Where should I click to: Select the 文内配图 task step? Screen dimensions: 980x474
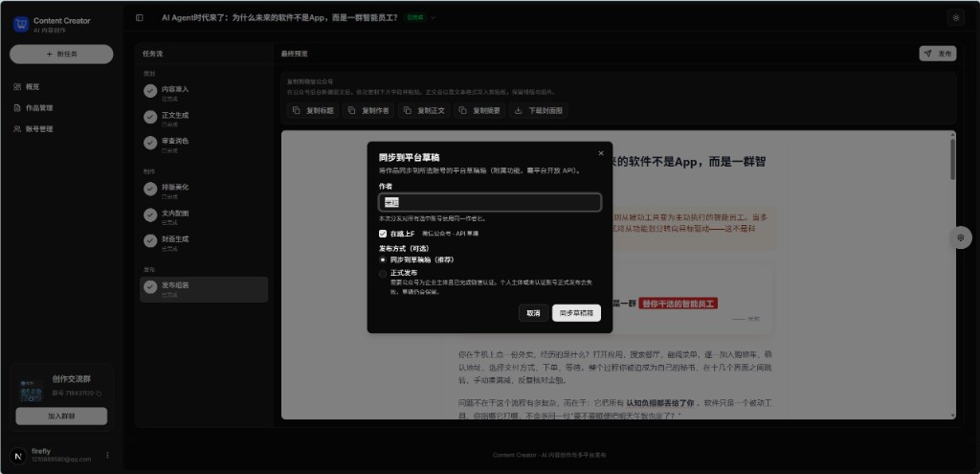coord(204,216)
